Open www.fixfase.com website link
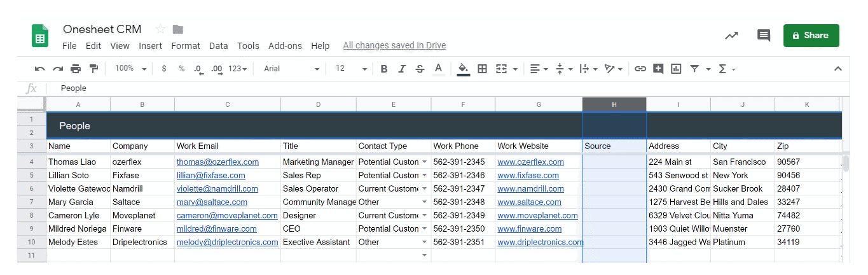The height and width of the screenshot is (275, 868). (x=528, y=176)
